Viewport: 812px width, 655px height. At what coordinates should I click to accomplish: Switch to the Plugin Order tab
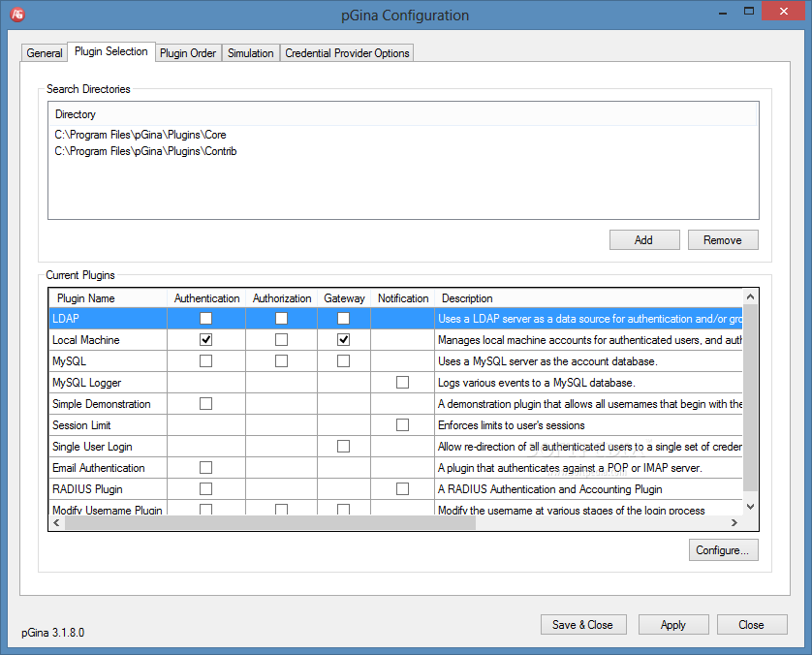188,53
